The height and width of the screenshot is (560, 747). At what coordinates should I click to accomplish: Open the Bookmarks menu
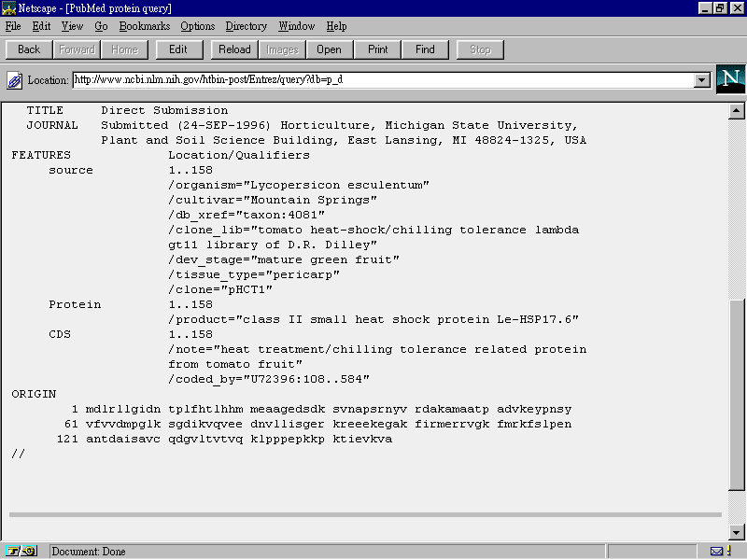(x=145, y=26)
